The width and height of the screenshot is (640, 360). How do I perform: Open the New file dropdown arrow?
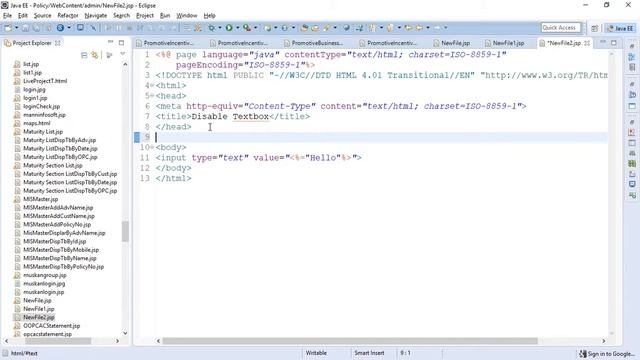(x=16, y=28)
